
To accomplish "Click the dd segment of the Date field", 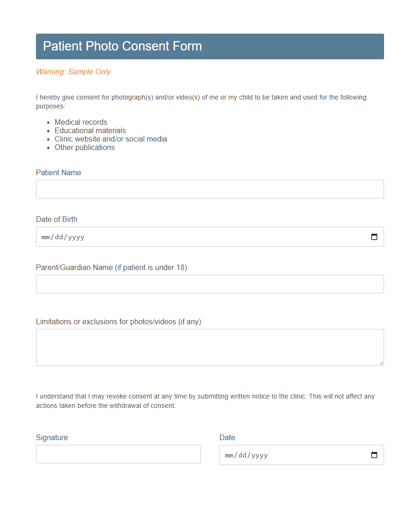I will [241, 455].
